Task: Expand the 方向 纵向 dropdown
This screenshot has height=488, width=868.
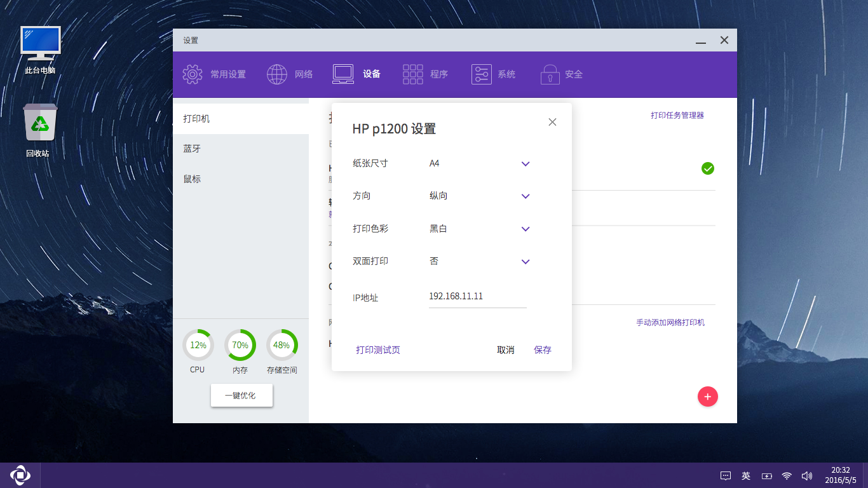Action: (526, 196)
